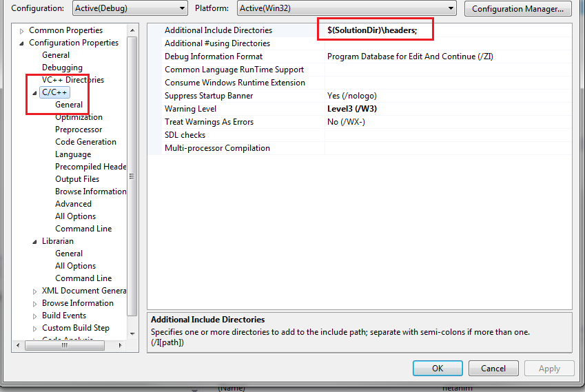585x392 pixels.
Task: Select the Additional Include Directories row
Action: click(360, 30)
